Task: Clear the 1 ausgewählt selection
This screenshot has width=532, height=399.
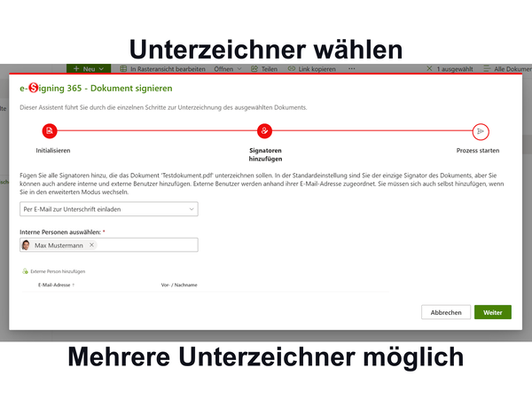Action: pos(431,68)
